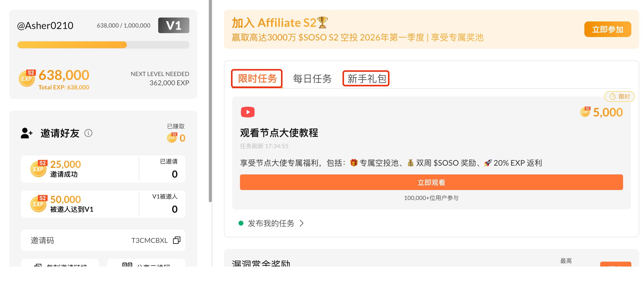The width and height of the screenshot is (644, 286).
Task: Click the V1 level badge
Action: (x=174, y=25)
